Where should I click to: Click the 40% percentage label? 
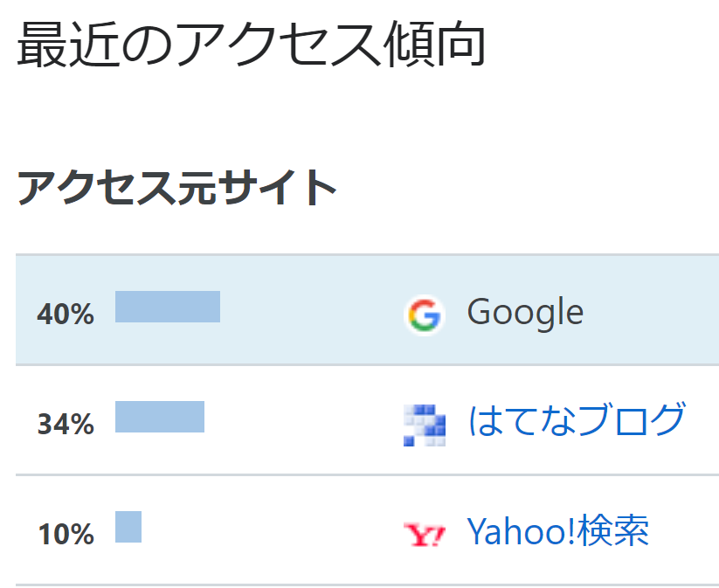tap(66, 315)
